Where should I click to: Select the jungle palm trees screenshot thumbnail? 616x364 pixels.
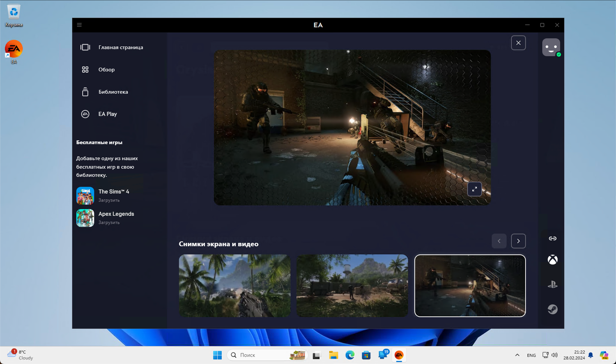pos(234,286)
